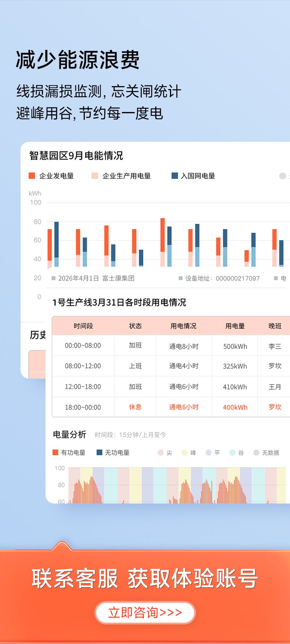
Task: Select the 18:00~00:00 休息 table row
Action: (171, 407)
